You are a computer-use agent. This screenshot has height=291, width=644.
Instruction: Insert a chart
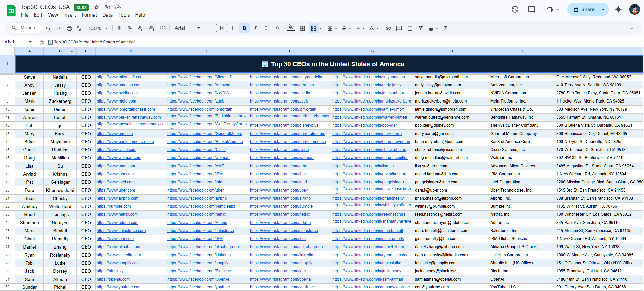pyautogui.click(x=410, y=28)
